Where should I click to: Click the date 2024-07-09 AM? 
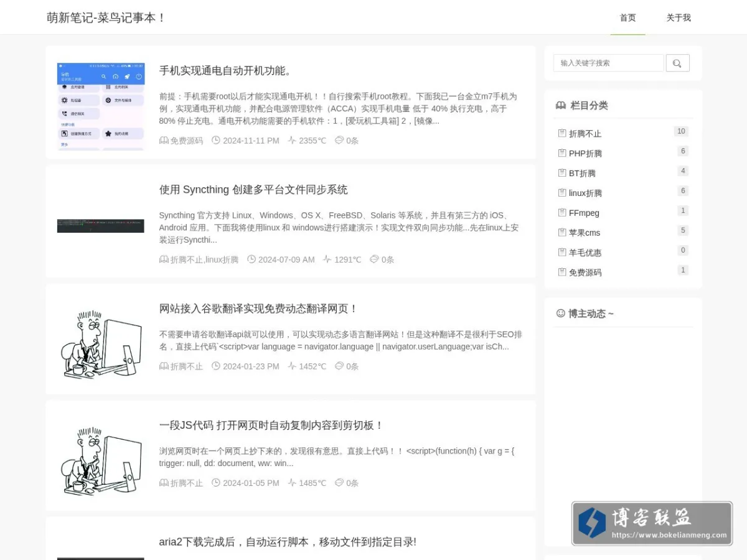coord(286,259)
